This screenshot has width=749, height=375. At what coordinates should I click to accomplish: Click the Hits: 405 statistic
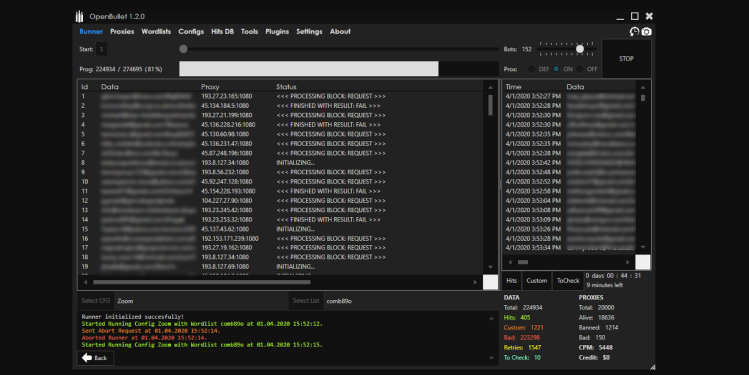[517, 317]
